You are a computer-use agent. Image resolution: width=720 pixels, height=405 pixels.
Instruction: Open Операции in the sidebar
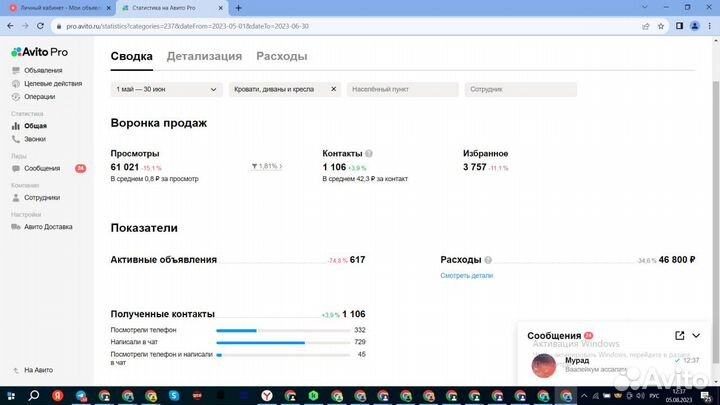pyautogui.click(x=39, y=97)
